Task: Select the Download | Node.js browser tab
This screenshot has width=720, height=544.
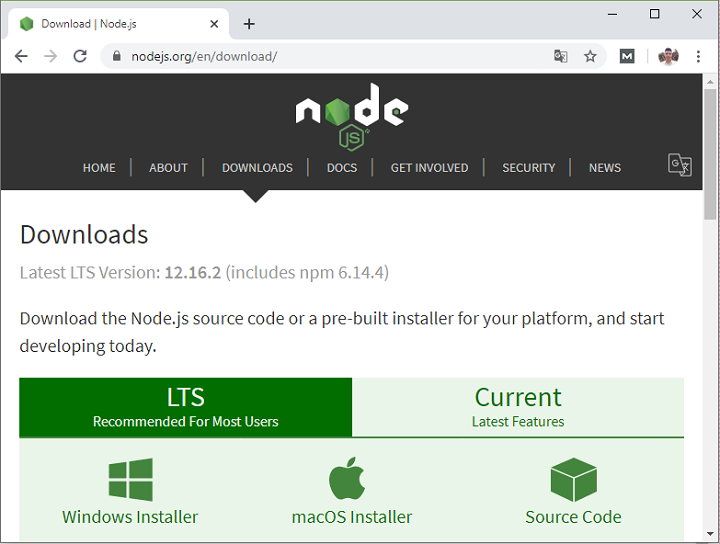Action: [x=118, y=23]
